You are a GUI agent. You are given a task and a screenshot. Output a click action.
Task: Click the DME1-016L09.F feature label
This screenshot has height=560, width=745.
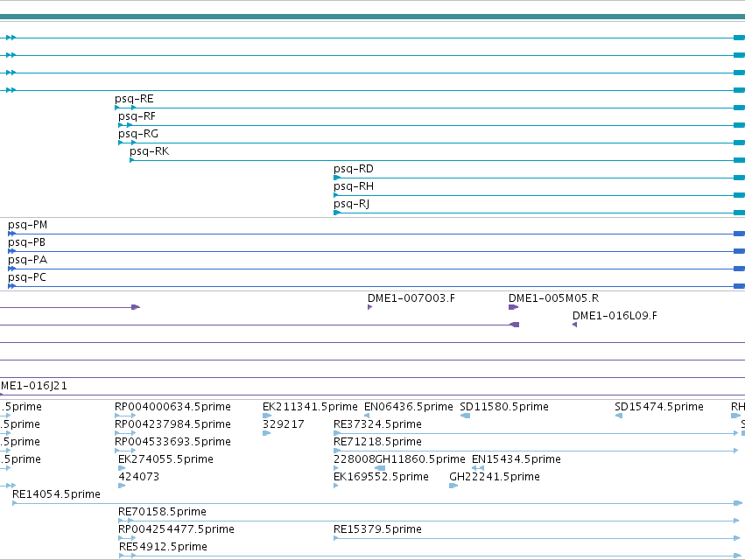click(x=615, y=316)
